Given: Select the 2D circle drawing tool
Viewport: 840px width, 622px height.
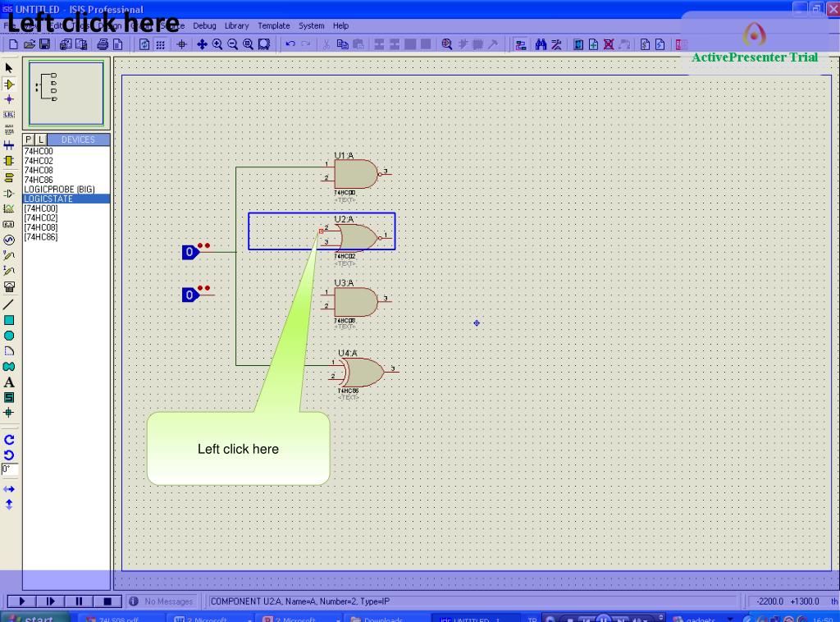Looking at the screenshot, I should click(8, 336).
